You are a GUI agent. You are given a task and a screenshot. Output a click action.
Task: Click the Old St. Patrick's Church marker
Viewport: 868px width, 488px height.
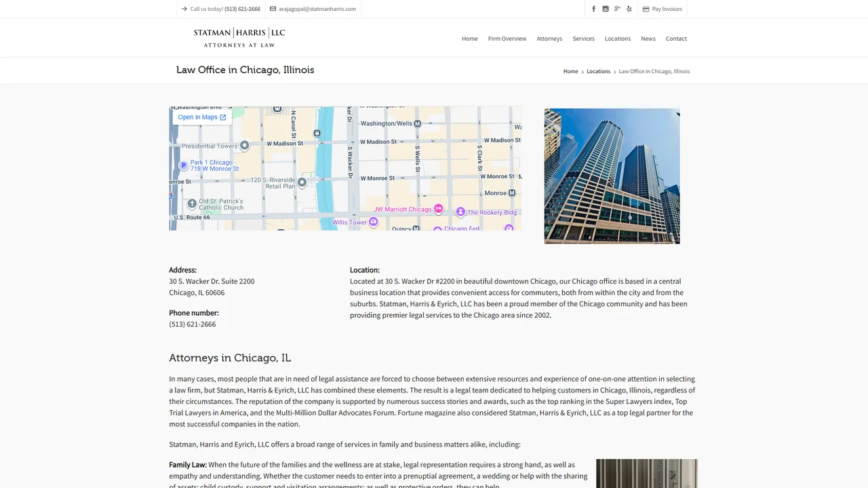(x=192, y=203)
